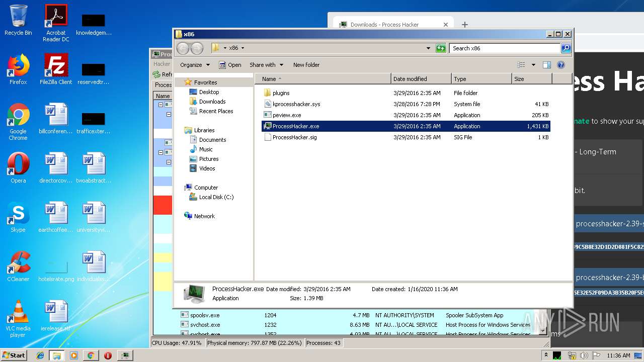644x362 pixels.
Task: Sort files by Size column
Action: tap(532, 79)
